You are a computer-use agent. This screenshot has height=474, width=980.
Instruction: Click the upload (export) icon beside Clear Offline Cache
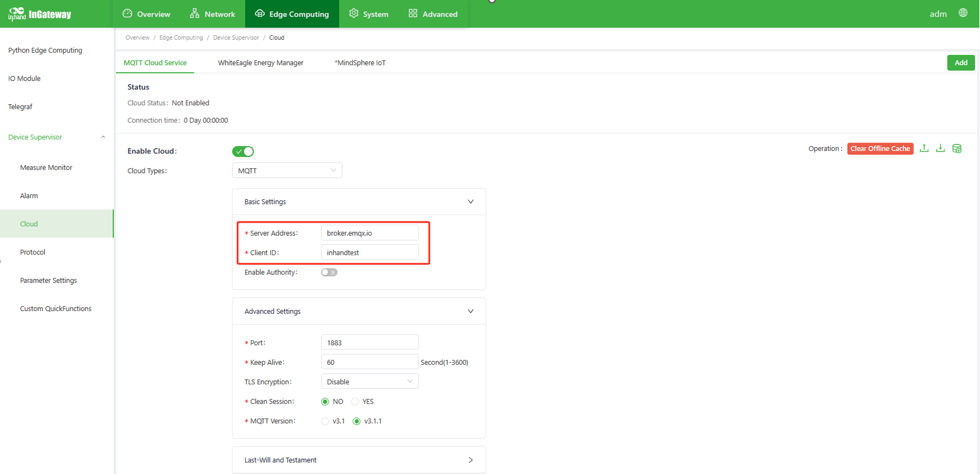pyautogui.click(x=924, y=149)
